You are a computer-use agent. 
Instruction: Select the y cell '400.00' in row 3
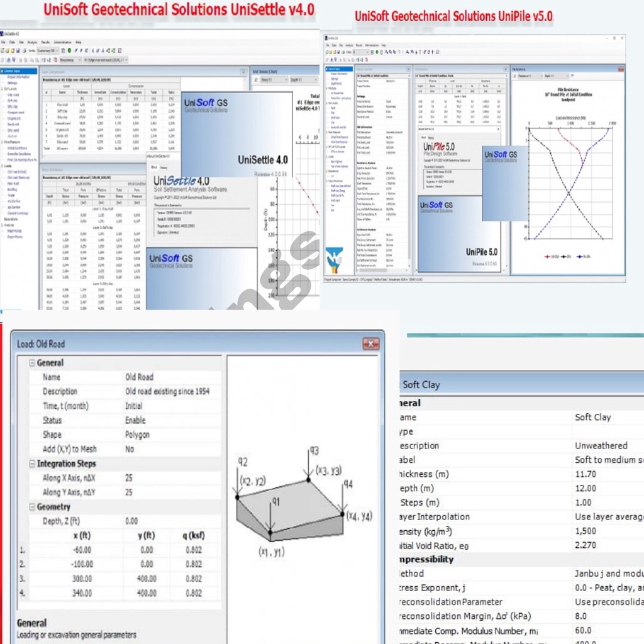click(x=147, y=579)
